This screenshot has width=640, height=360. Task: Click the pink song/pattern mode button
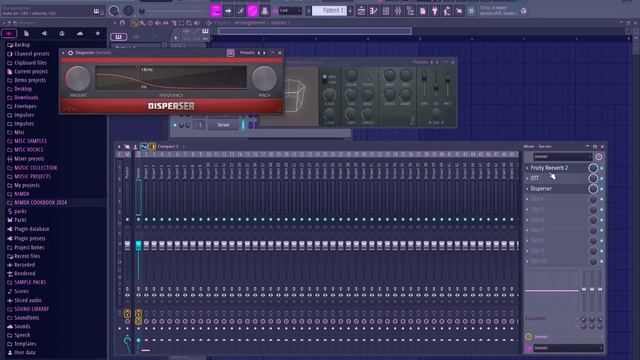[216, 11]
